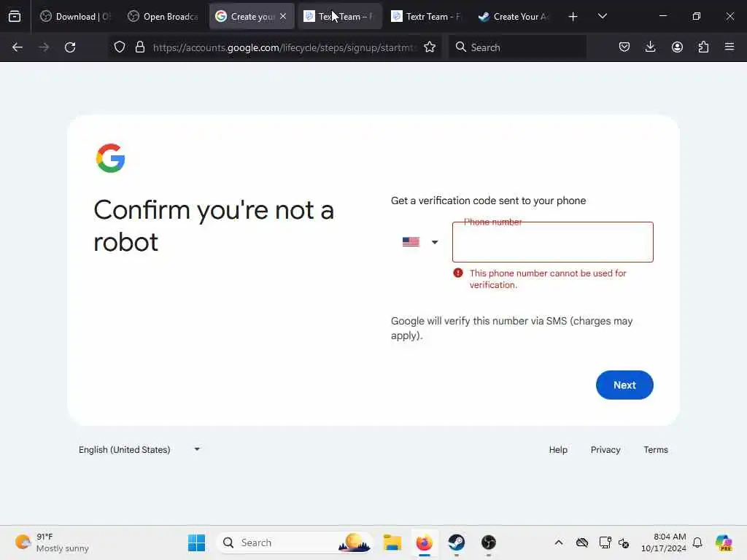Click the Firefox taskbar icon
747x560 pixels.
pyautogui.click(x=424, y=542)
